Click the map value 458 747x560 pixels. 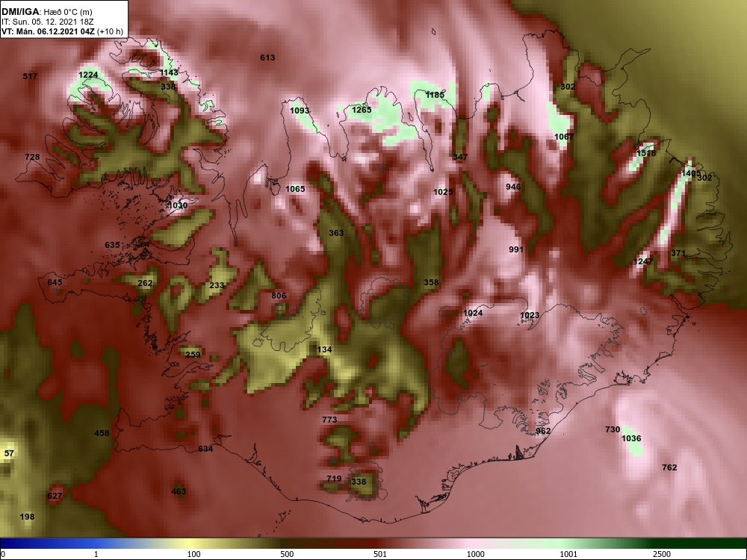102,433
